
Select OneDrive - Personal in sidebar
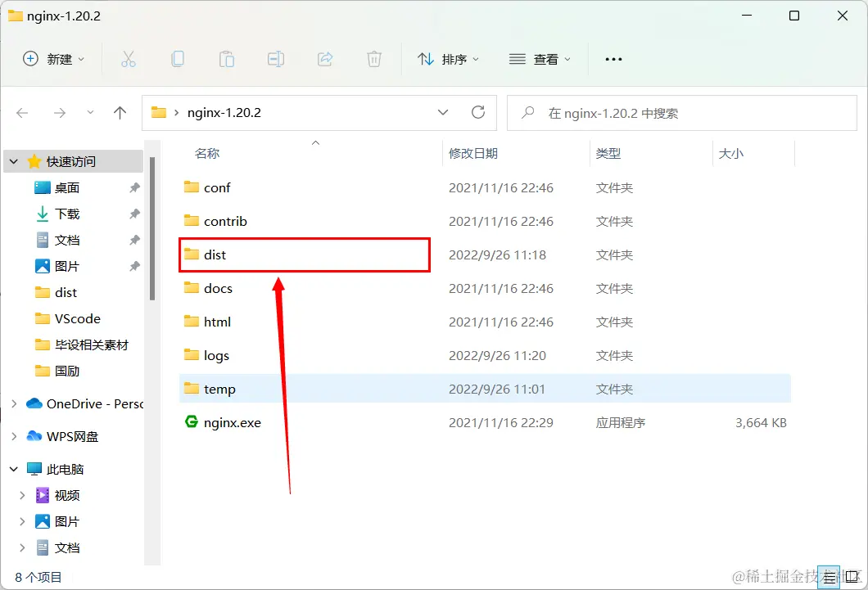click(95, 404)
